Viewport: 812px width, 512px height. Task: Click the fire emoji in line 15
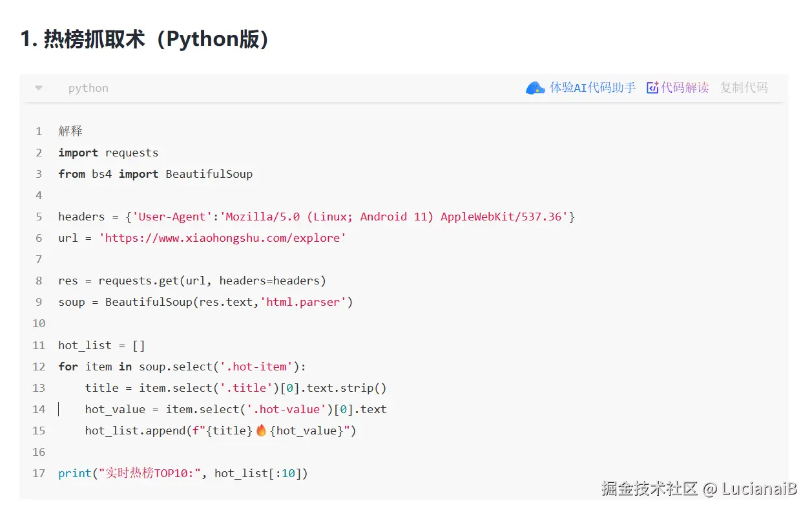point(261,431)
